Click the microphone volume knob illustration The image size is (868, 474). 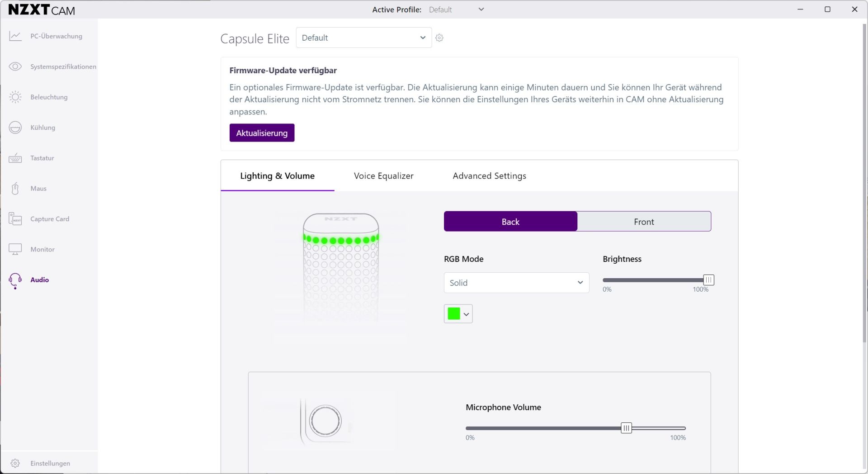pos(325,421)
